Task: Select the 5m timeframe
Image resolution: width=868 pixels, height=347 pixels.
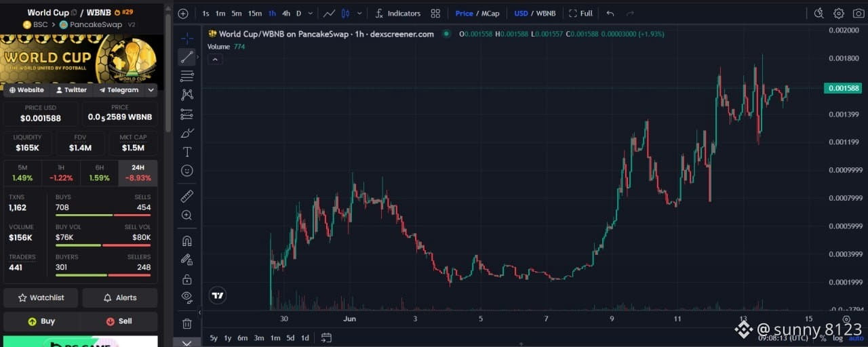Action: pyautogui.click(x=236, y=14)
